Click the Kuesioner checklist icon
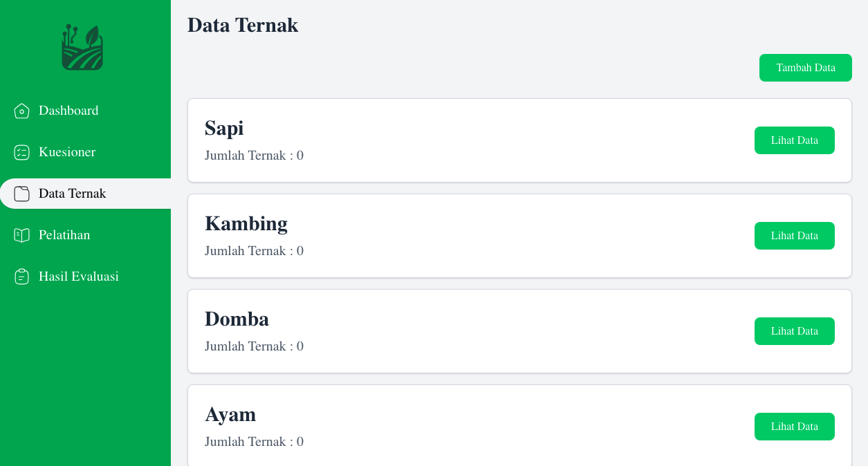 pos(21,152)
